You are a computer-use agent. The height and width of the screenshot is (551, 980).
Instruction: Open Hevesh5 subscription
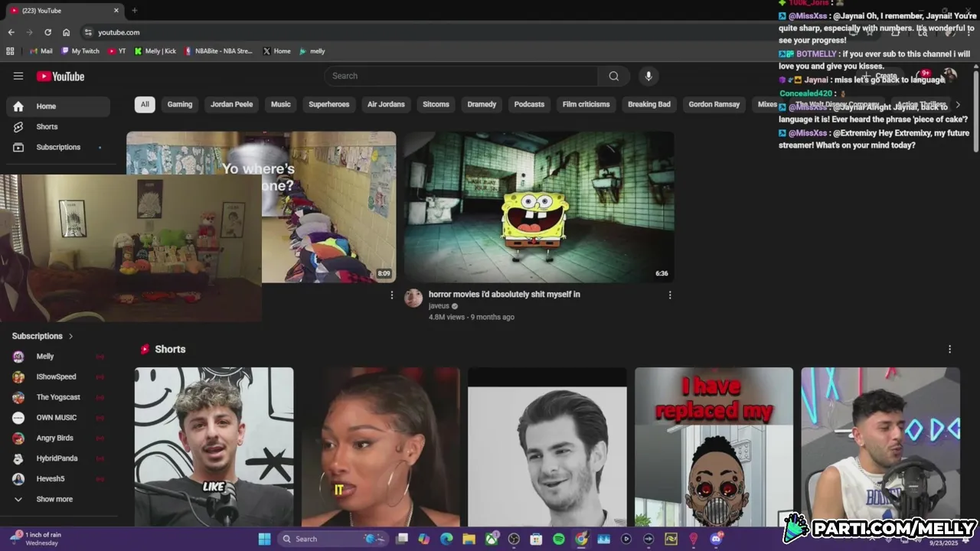(x=58, y=479)
